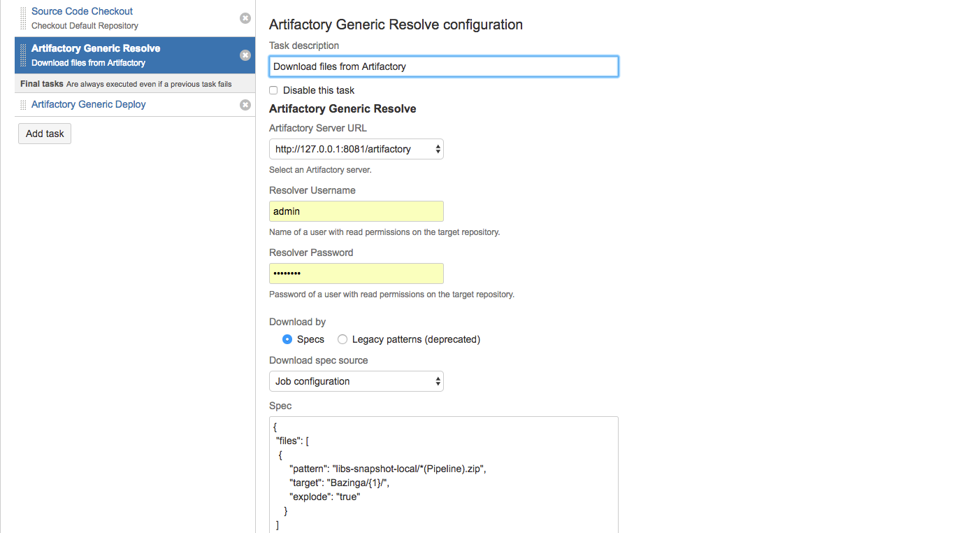Viewport: 980px width, 533px height.
Task: Remove the Artifactory Generic Resolve task
Action: pyautogui.click(x=245, y=55)
